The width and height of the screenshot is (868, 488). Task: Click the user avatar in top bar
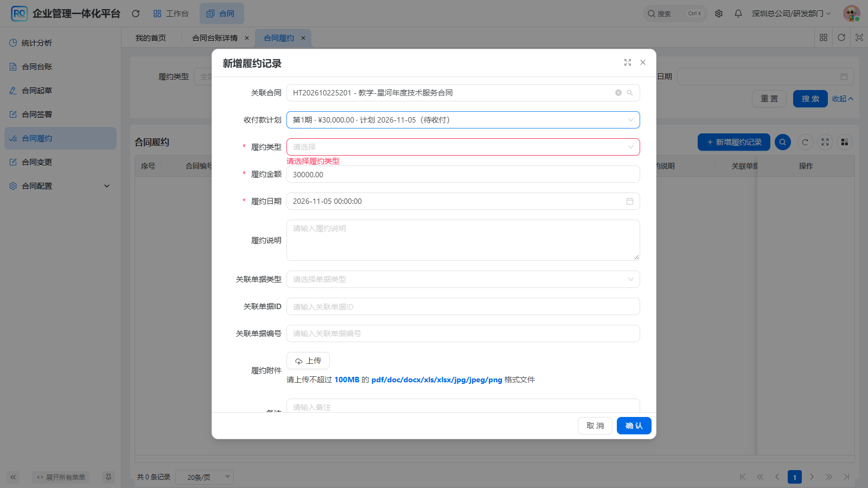(x=851, y=14)
